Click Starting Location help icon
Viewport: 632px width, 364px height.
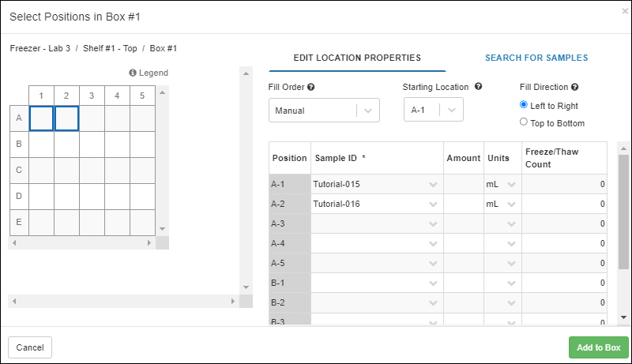[x=479, y=87]
